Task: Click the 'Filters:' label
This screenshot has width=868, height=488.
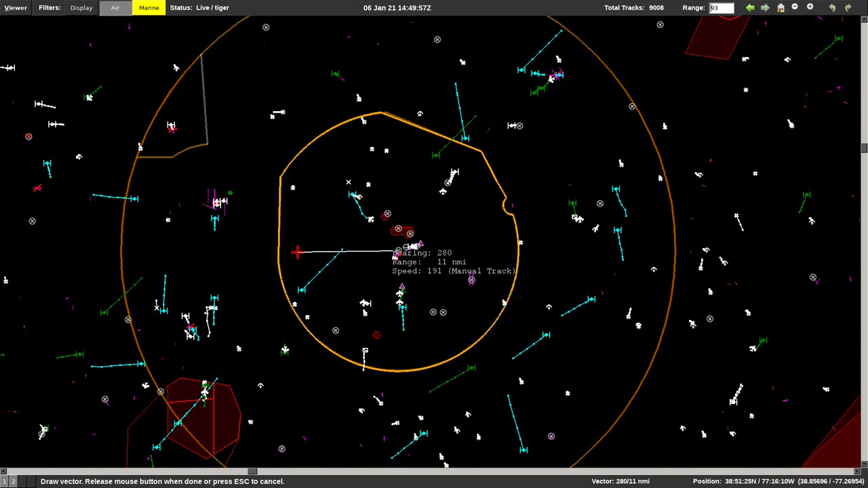Action: tap(50, 7)
